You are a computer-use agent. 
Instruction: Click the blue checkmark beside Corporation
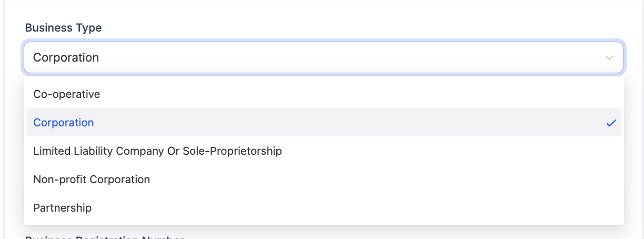tap(611, 123)
